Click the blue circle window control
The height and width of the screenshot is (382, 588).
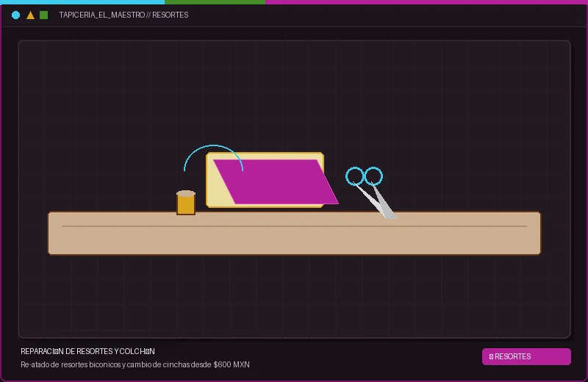tap(15, 15)
